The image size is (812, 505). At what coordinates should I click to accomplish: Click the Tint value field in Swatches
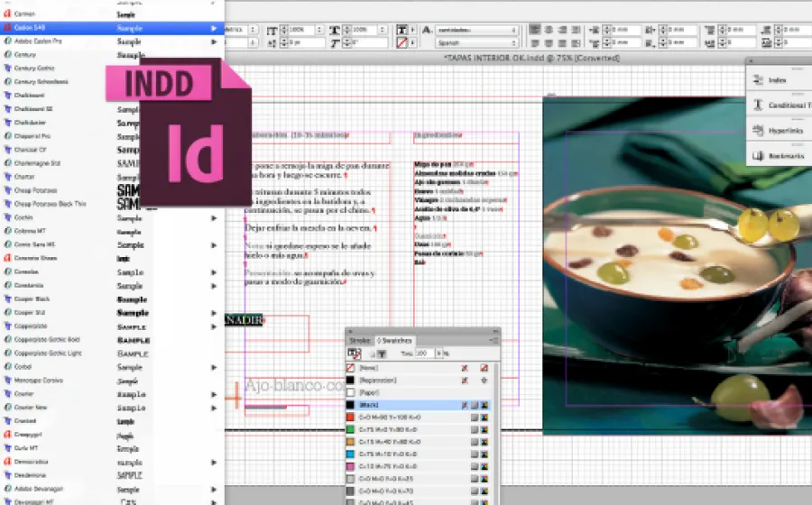[424, 353]
